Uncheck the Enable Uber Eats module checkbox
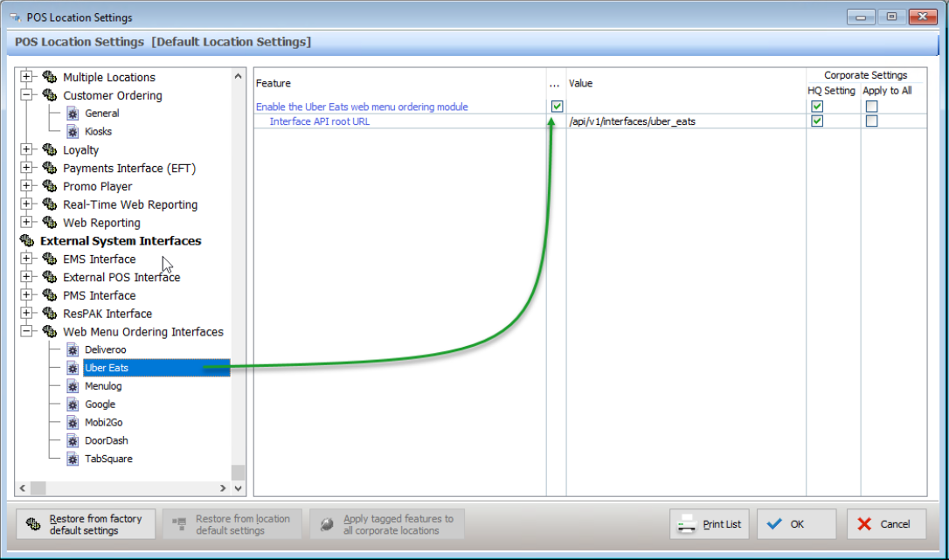Screen dimensions: 949x560 [557, 107]
